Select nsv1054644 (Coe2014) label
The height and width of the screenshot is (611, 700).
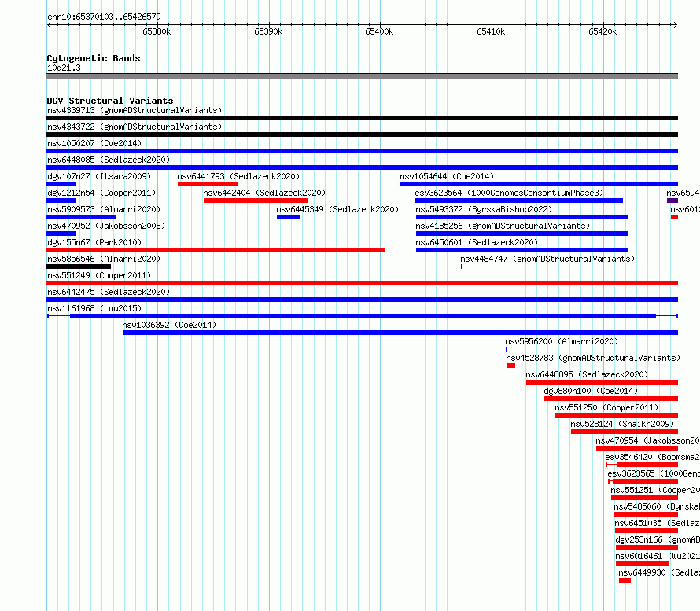click(447, 176)
